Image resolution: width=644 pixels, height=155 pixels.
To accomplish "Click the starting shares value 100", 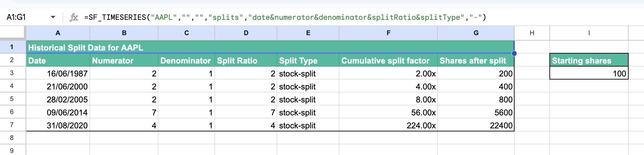I will pyautogui.click(x=589, y=73).
